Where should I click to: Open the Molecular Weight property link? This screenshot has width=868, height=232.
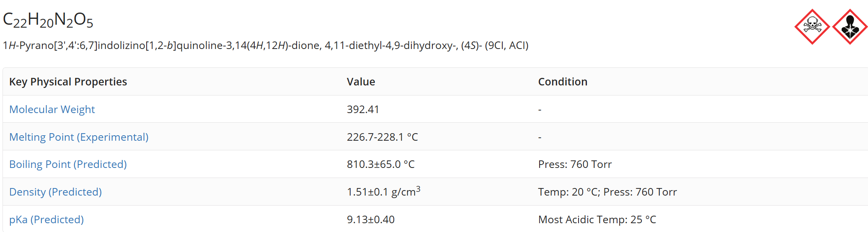[x=52, y=109]
